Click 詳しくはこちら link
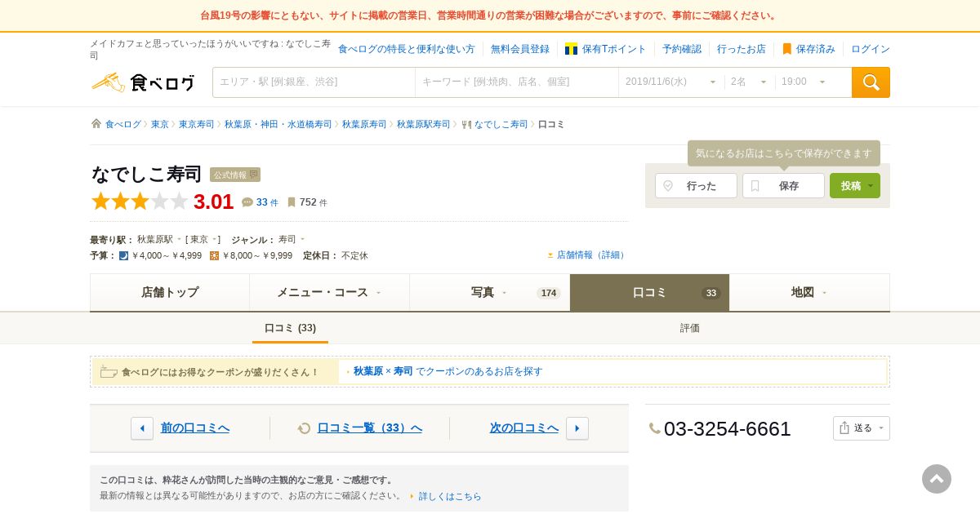 pyautogui.click(x=450, y=496)
